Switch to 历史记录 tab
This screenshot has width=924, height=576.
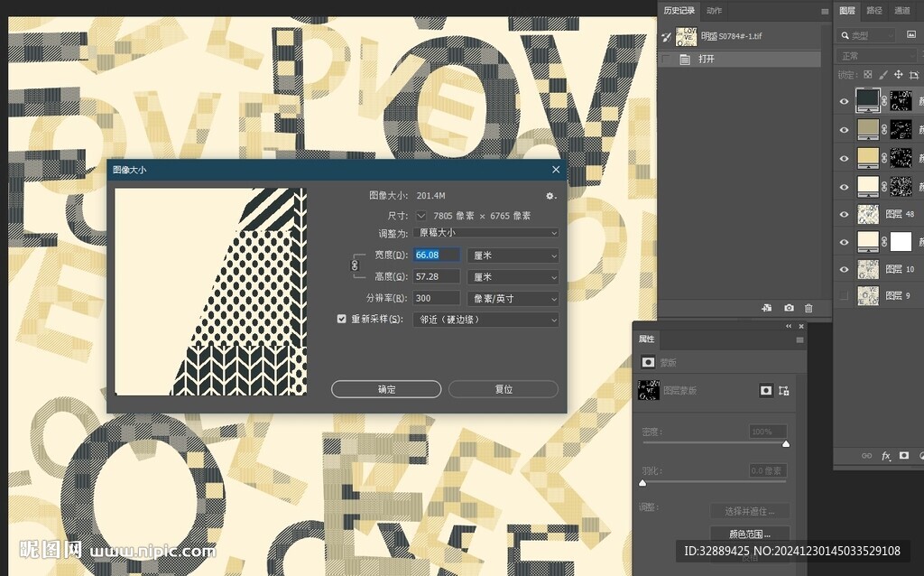679,11
